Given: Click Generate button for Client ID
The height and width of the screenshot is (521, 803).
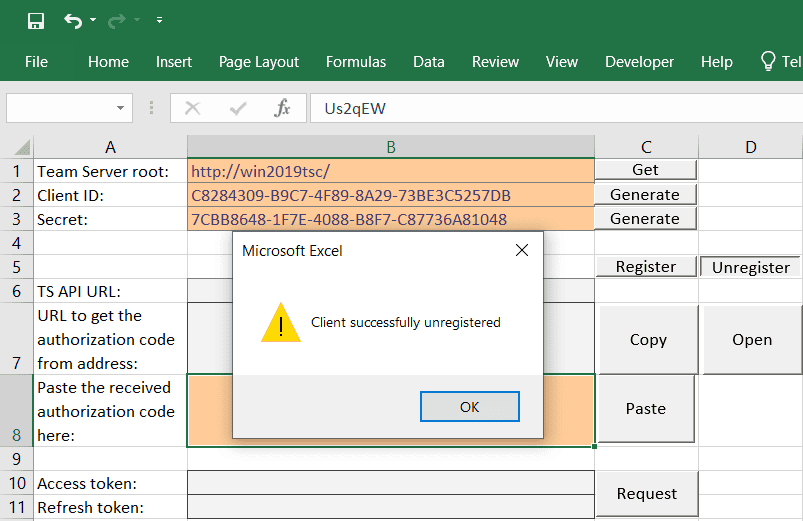Looking at the screenshot, I should tap(645, 195).
